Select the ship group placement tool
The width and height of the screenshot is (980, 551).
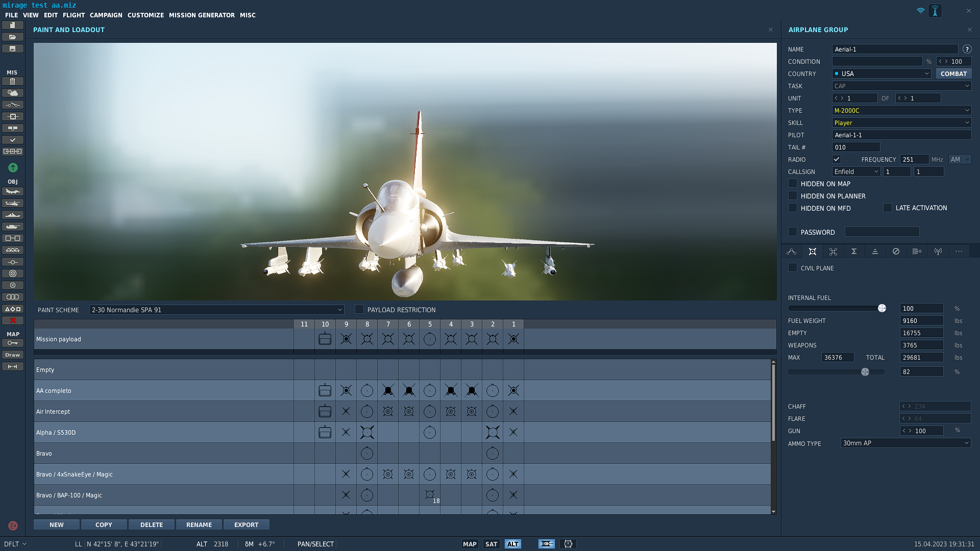(13, 215)
